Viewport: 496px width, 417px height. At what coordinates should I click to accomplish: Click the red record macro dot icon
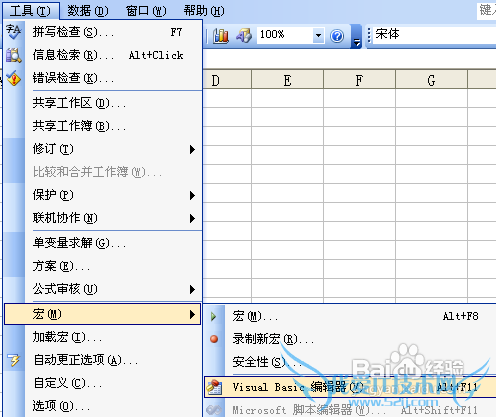coord(214,339)
